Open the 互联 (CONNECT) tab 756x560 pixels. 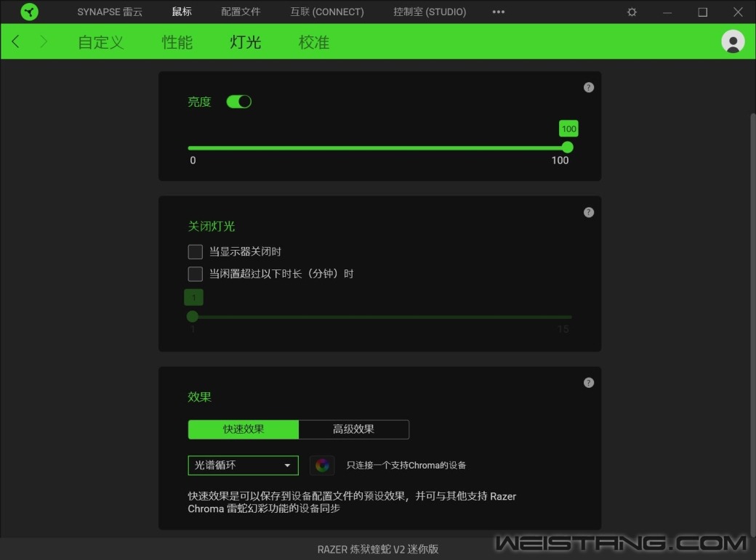pyautogui.click(x=327, y=12)
